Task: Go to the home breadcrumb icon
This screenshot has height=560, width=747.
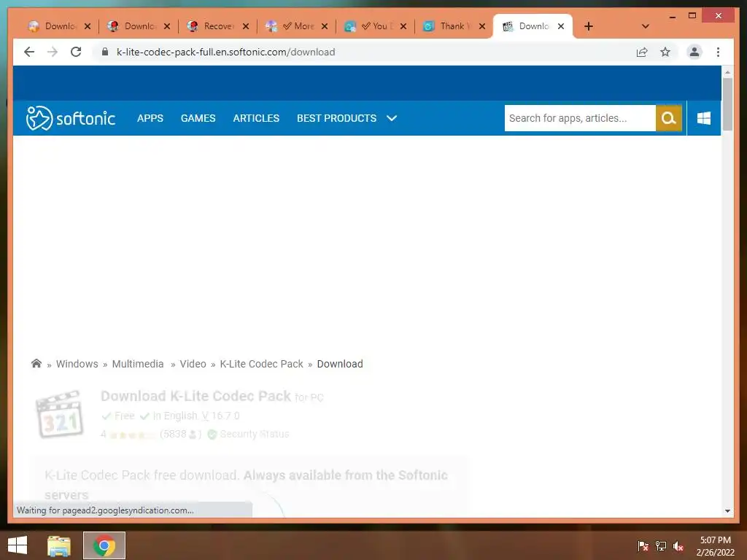Action: 36,363
